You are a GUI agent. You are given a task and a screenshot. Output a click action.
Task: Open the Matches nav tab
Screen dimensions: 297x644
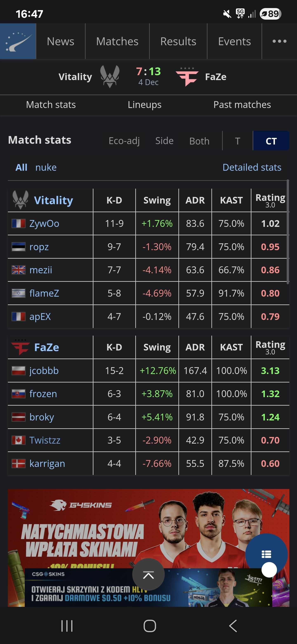coord(117,41)
